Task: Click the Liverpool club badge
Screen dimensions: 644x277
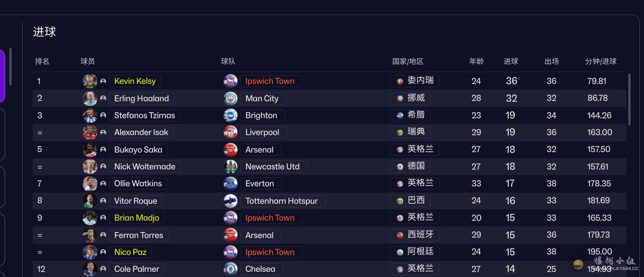Action: (230, 133)
